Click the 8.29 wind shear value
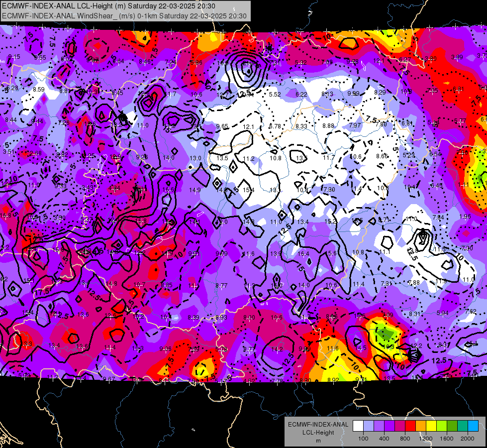This screenshot has width=487, height=448. pos(380,92)
